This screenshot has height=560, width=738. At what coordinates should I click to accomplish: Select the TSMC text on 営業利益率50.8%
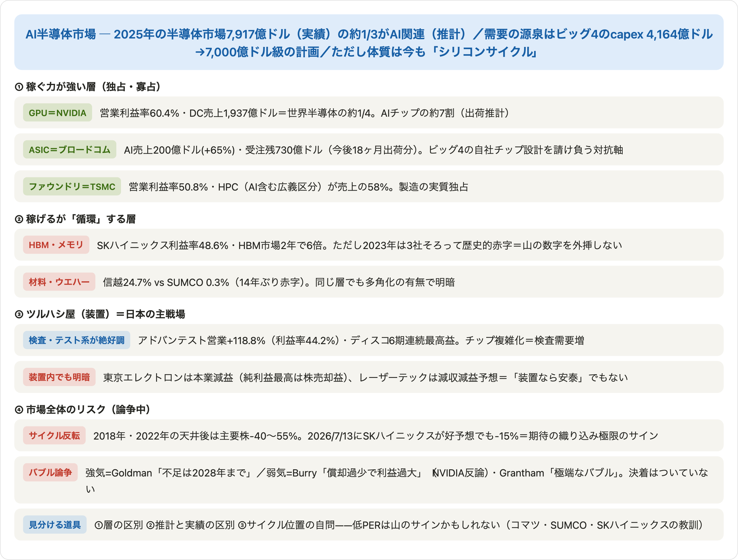click(299, 187)
